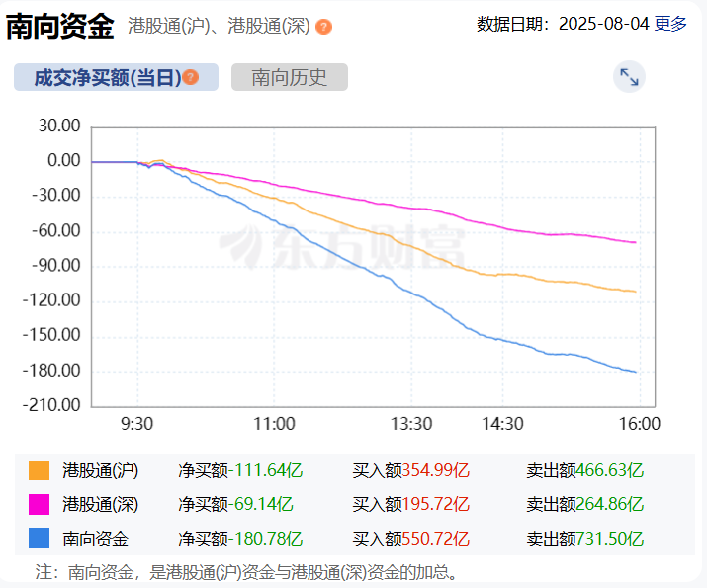The height and width of the screenshot is (588, 707).
Task: Click the -180.00 y-axis label
Action: (x=51, y=371)
